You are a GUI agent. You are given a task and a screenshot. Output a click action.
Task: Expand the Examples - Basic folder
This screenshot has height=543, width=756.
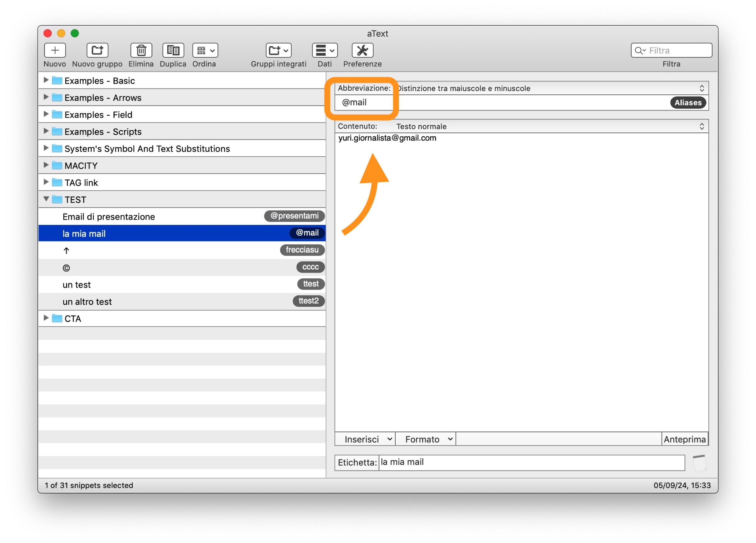[46, 80]
